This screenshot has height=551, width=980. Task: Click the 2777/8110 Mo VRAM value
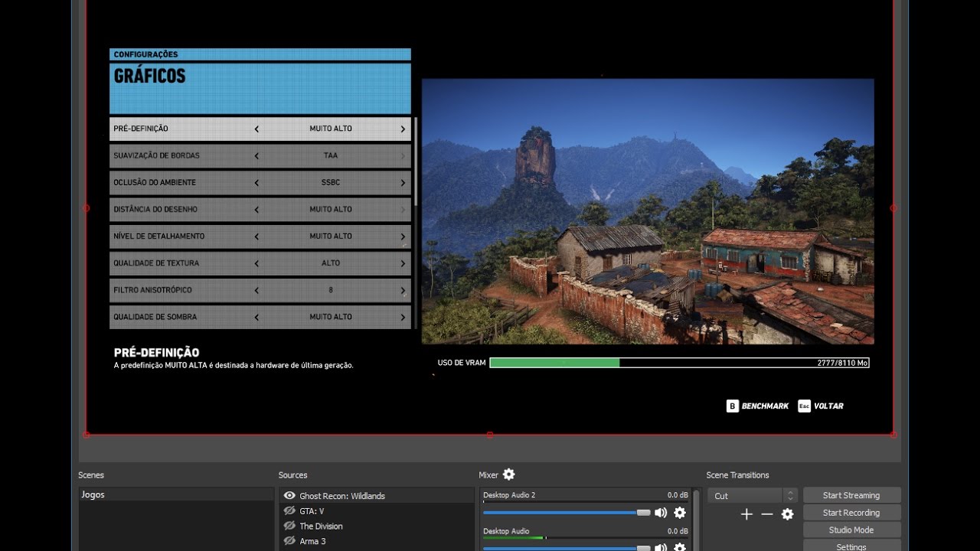tap(842, 363)
